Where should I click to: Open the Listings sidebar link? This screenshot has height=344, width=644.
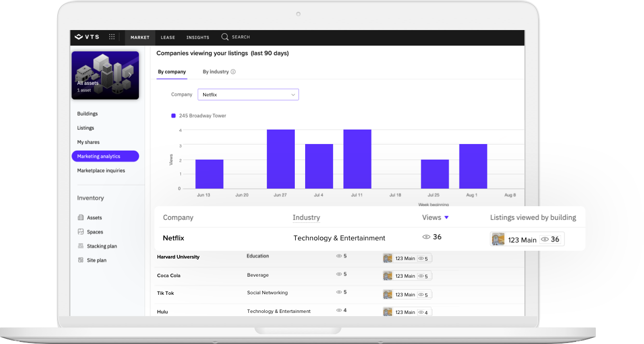tap(85, 128)
